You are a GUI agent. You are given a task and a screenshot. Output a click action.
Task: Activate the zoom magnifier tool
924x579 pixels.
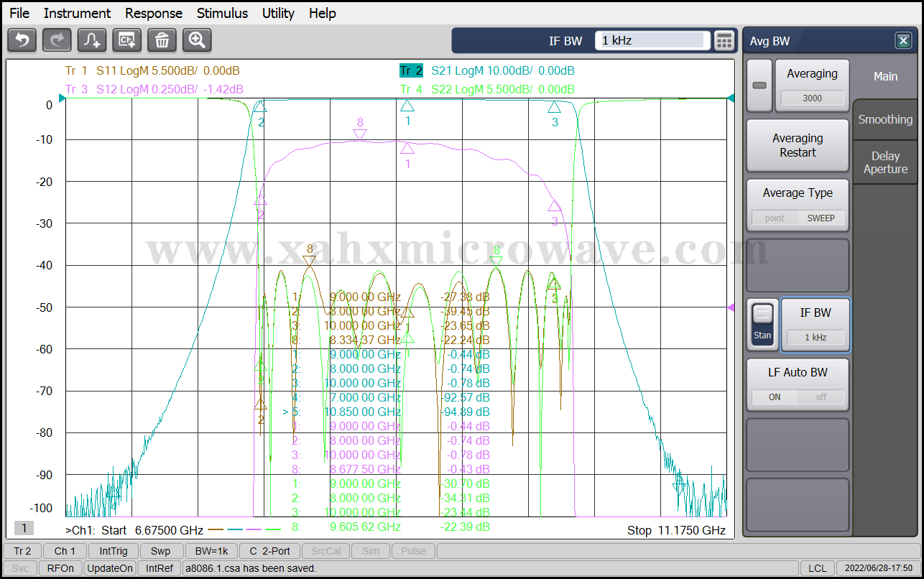[197, 40]
